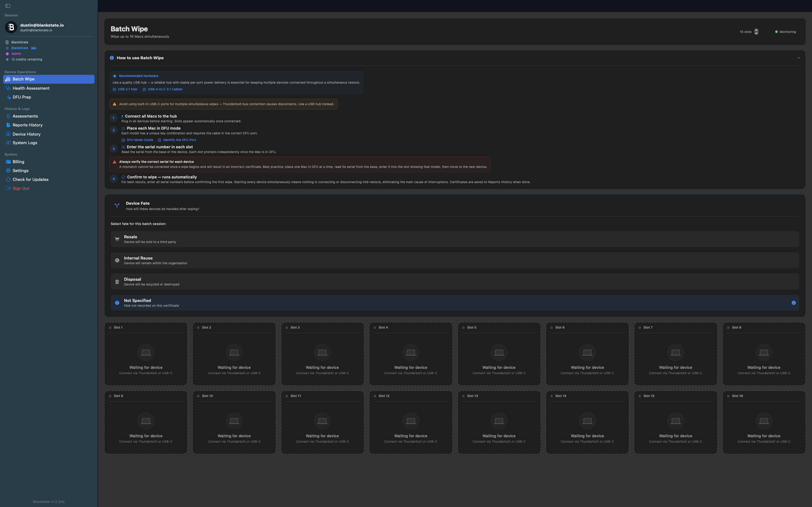Viewport: 812px width, 507px height.
Task: Click the Device History icon
Action: (x=8, y=134)
